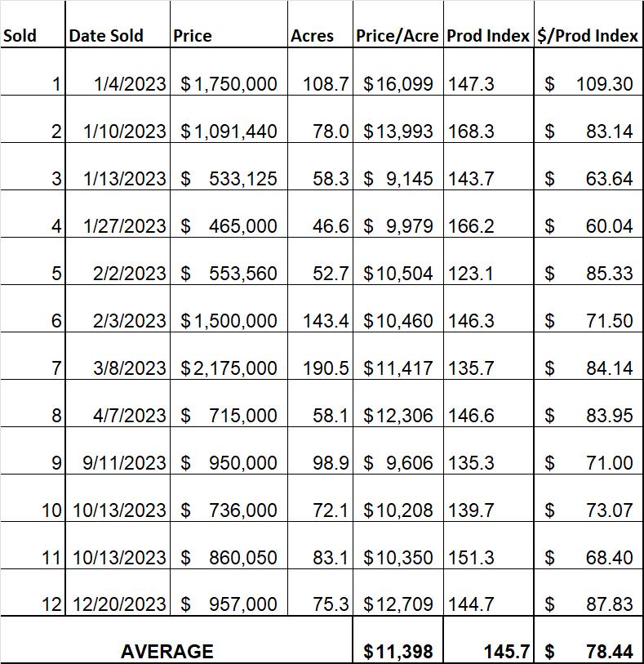Select the price cell $1,500,000

coord(229,309)
